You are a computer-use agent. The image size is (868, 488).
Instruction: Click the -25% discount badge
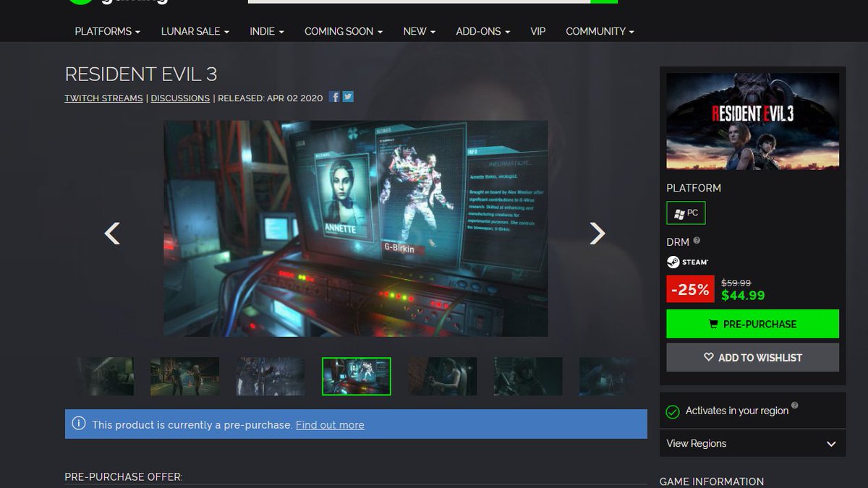(690, 289)
